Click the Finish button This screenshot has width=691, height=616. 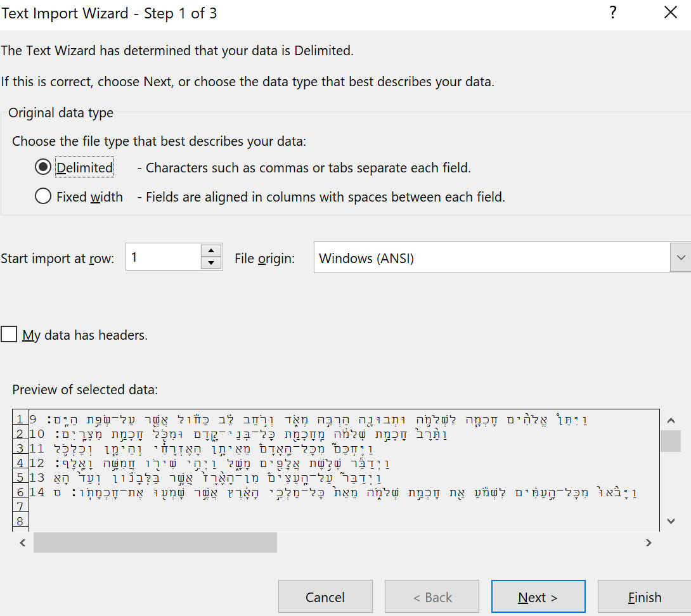(644, 598)
